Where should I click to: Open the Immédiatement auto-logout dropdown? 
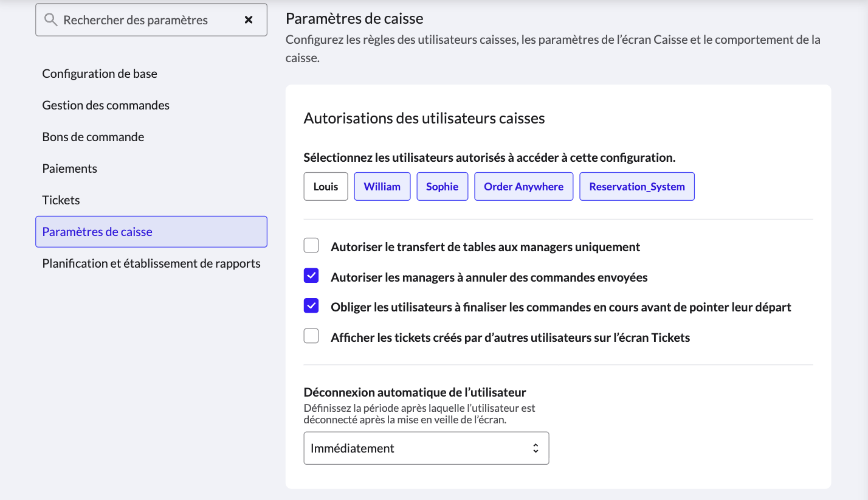[x=426, y=448]
